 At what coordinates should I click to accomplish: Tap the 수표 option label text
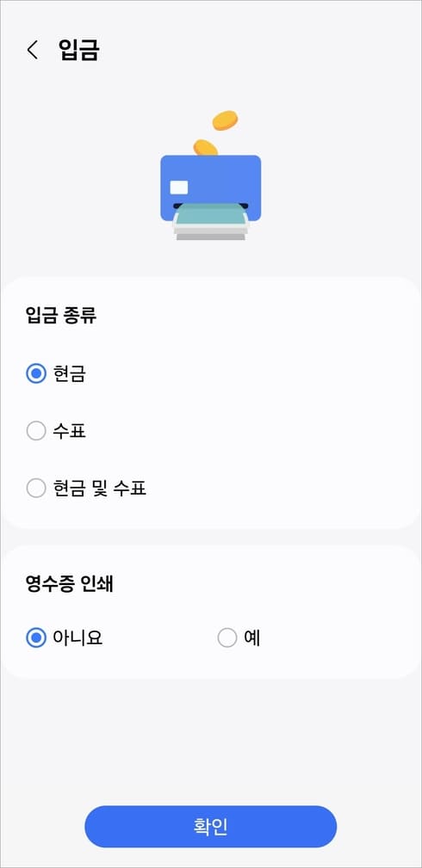(x=70, y=431)
